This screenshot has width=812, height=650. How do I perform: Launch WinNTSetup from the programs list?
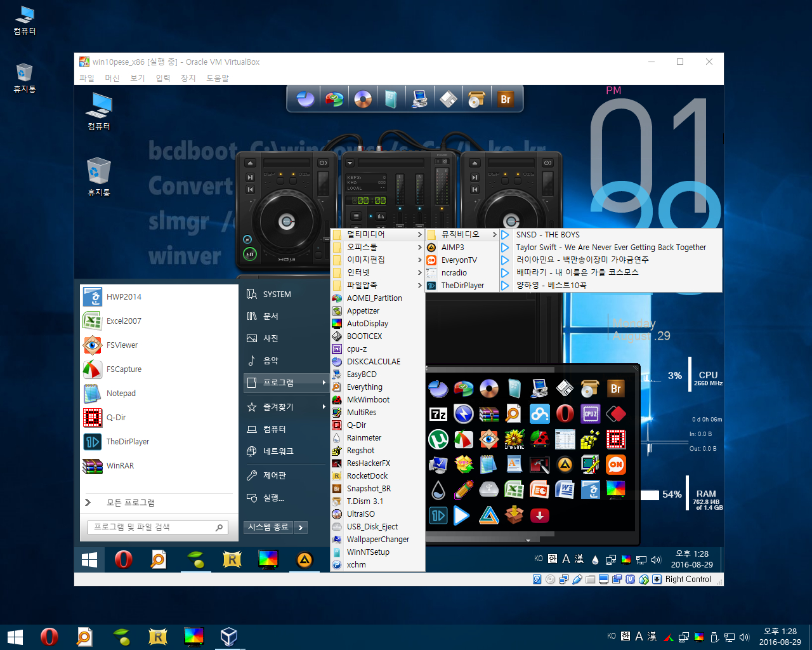377,552
